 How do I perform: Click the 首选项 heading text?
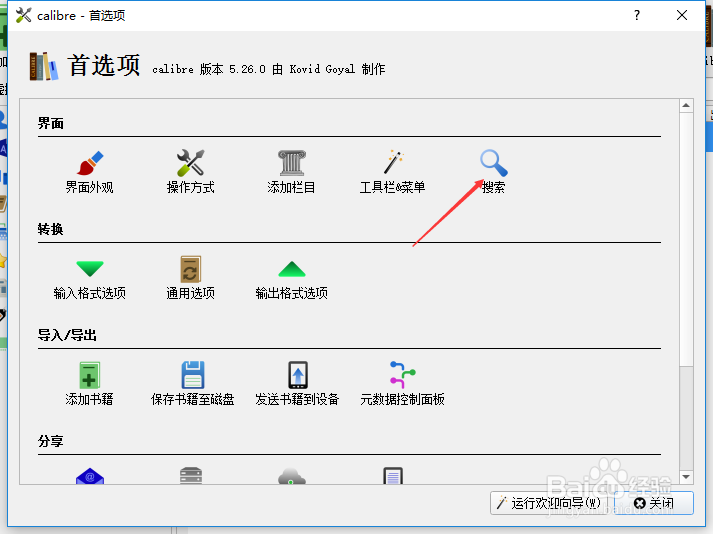tap(104, 65)
